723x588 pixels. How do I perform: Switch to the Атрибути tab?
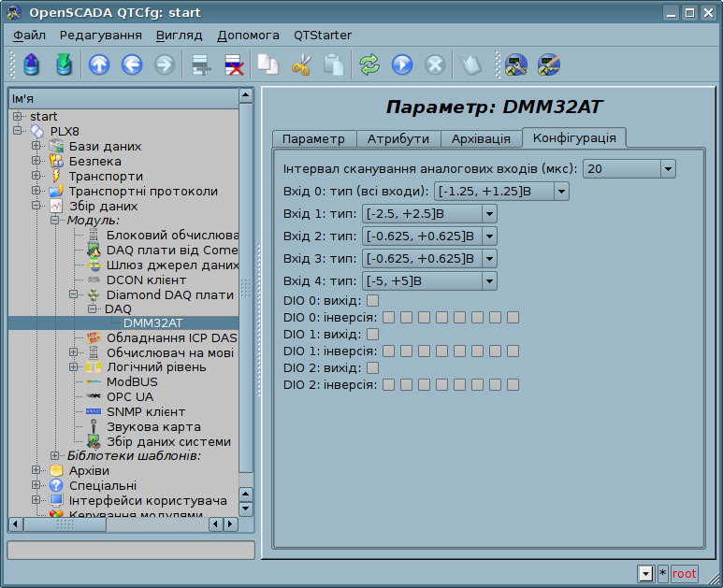click(x=398, y=138)
